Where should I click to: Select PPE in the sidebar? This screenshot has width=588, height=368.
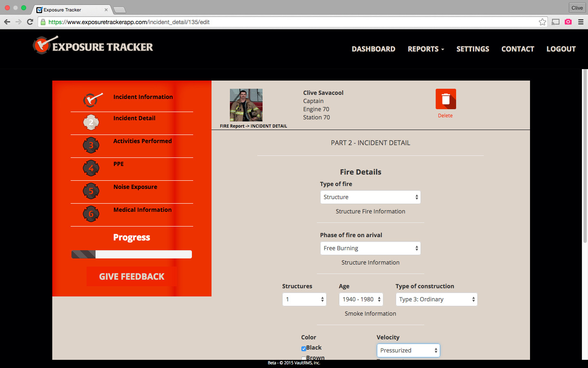pyautogui.click(x=118, y=164)
